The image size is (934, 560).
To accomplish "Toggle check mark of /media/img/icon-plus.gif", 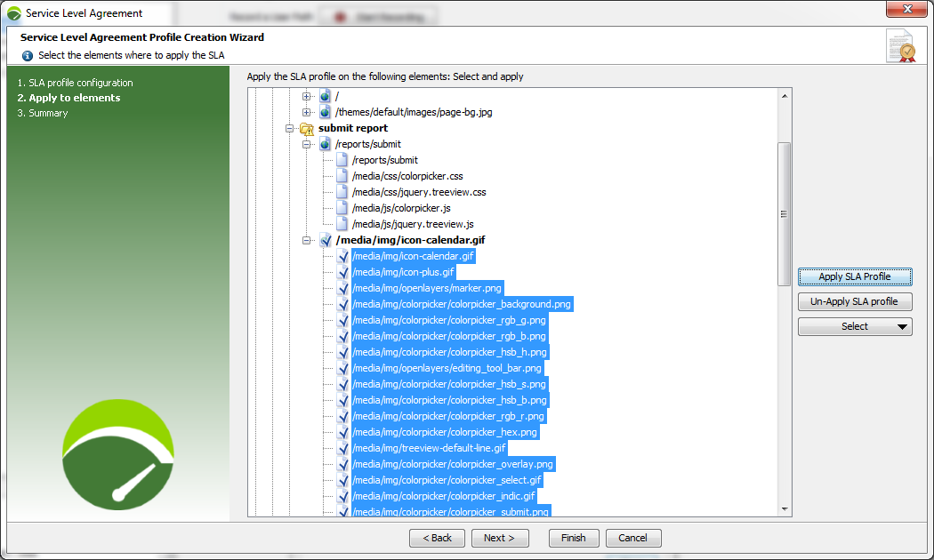I will click(x=342, y=273).
